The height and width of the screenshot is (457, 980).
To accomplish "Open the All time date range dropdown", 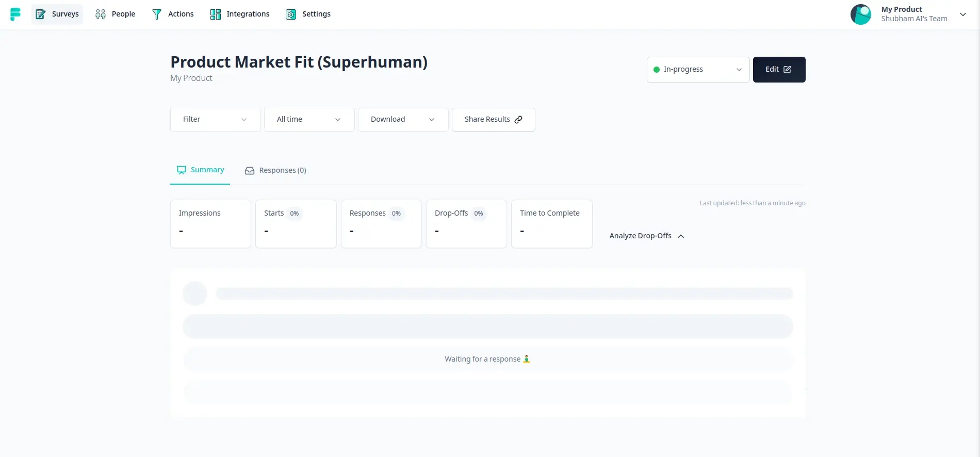I will (309, 120).
